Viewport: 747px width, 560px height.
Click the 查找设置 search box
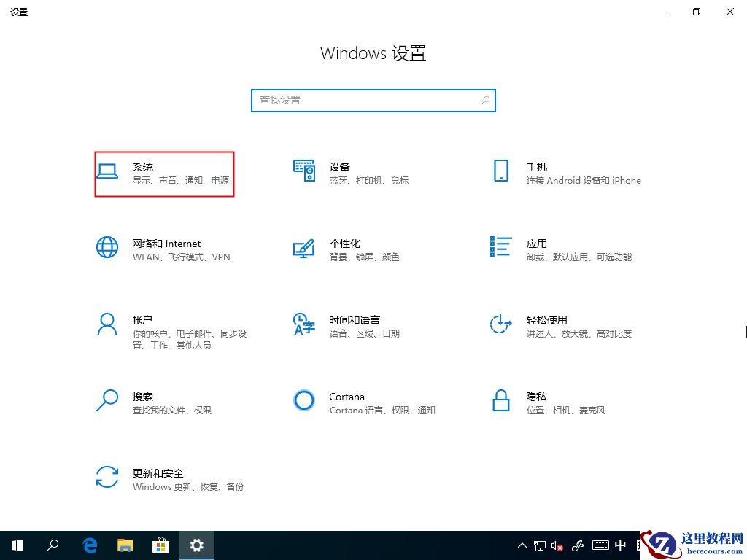(373, 100)
